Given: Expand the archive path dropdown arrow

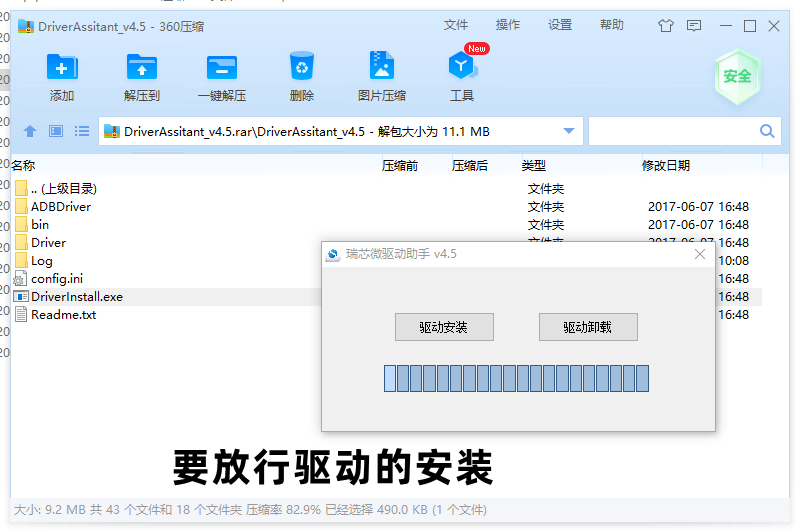Looking at the screenshot, I should [569, 131].
